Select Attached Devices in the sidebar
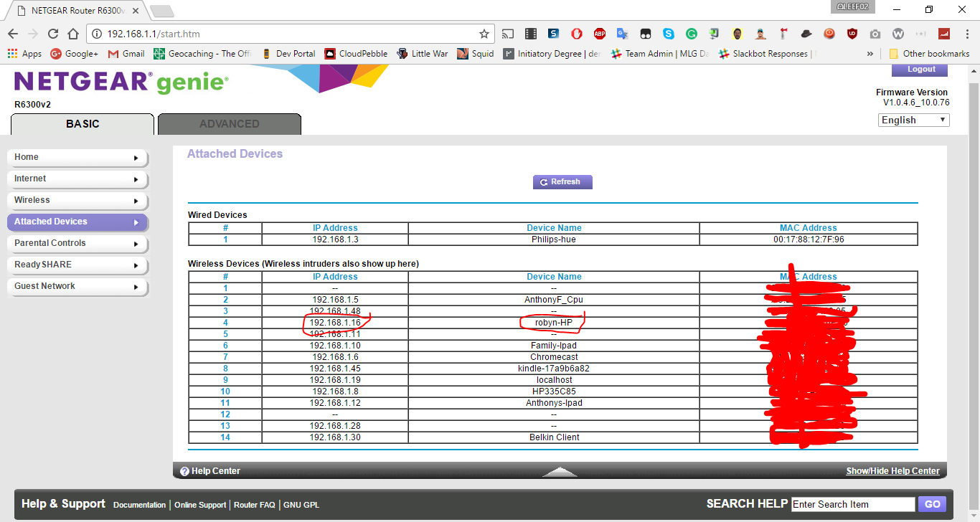Viewport: 980px width, 522px height. [77, 222]
